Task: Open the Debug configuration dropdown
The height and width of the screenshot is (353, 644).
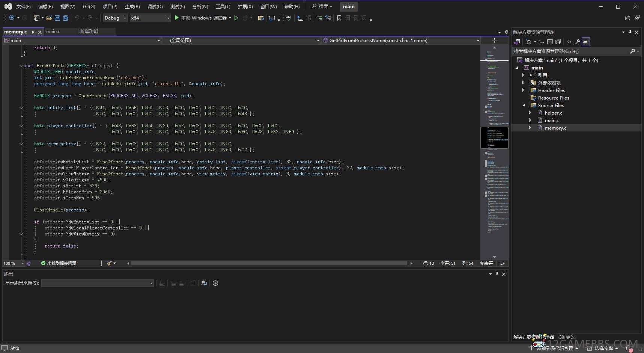Action: click(x=115, y=18)
